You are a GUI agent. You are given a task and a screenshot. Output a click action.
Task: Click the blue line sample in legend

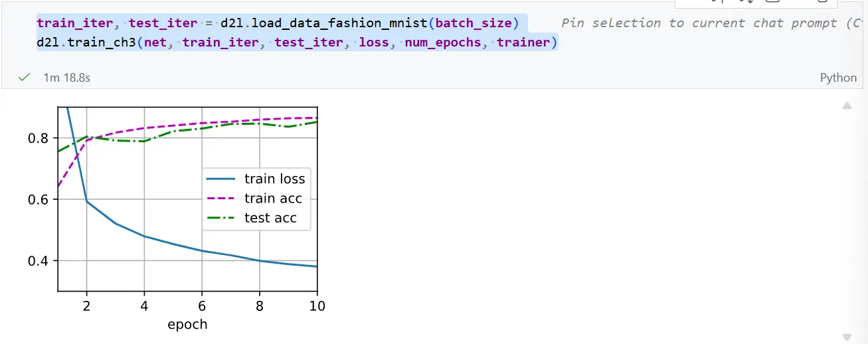(x=222, y=179)
